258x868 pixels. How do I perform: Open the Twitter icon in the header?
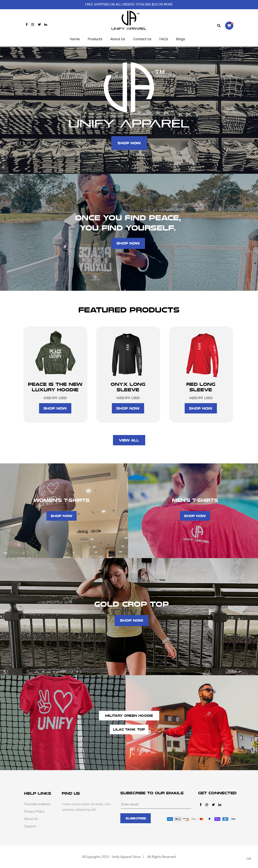click(x=39, y=25)
